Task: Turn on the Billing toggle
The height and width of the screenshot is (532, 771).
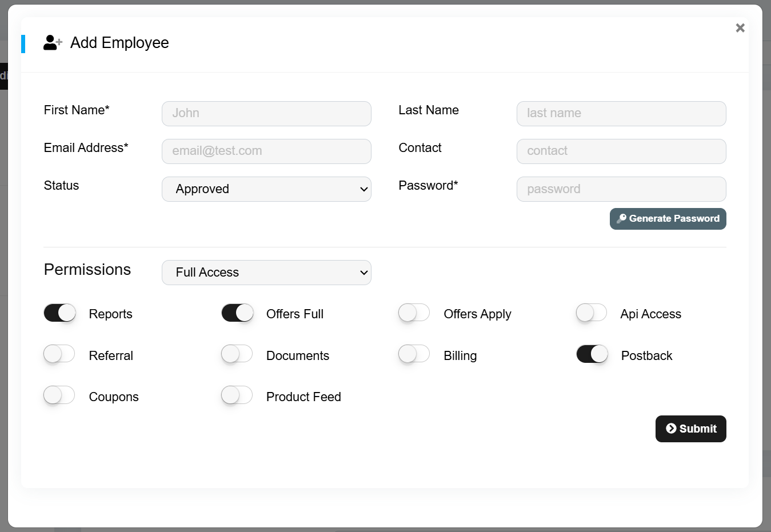Action: point(414,354)
